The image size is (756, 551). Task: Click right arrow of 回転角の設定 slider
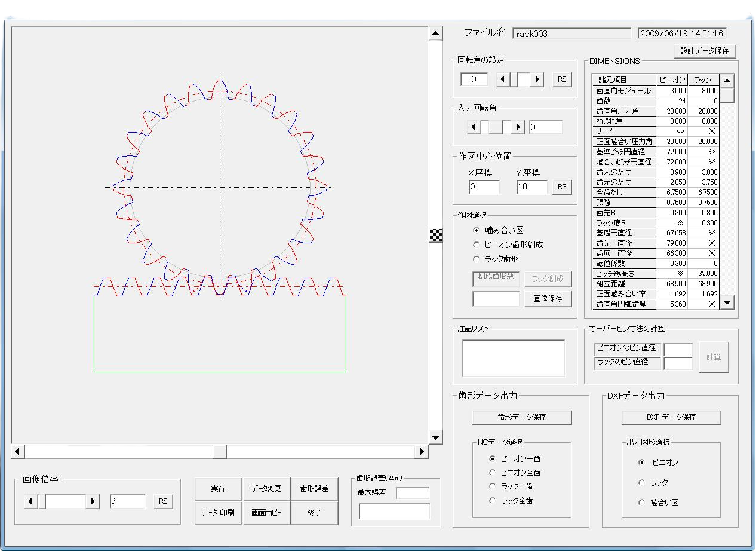(x=537, y=79)
